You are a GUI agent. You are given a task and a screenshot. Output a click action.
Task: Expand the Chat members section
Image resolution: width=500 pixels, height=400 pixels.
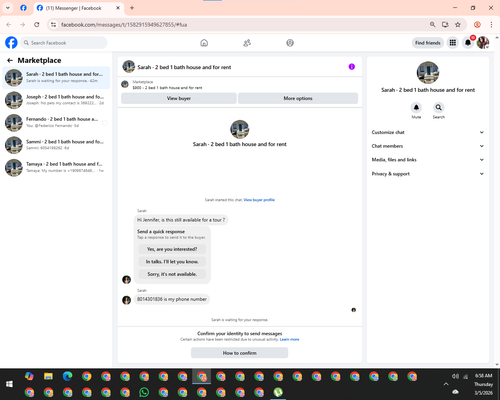click(428, 146)
